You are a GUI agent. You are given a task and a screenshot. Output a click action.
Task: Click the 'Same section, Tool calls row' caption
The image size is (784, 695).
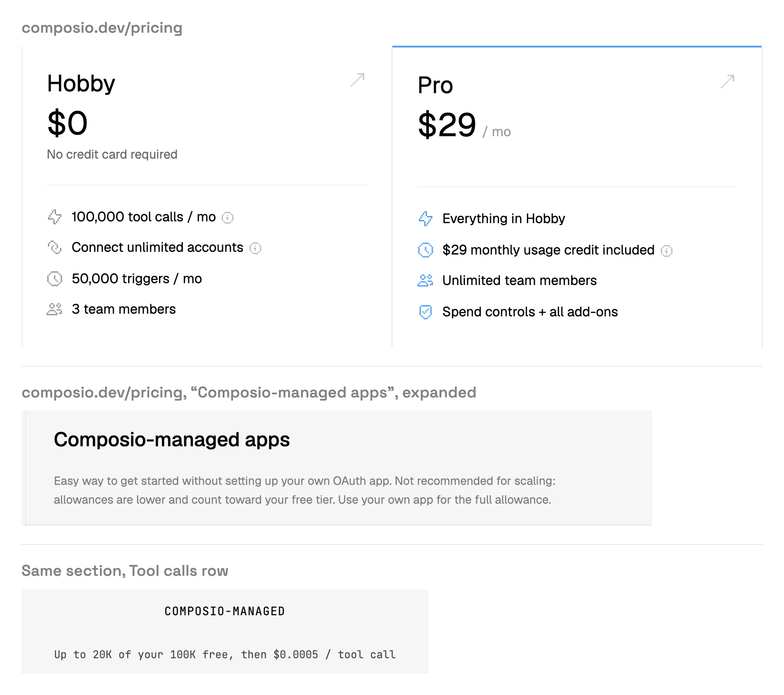tap(125, 571)
